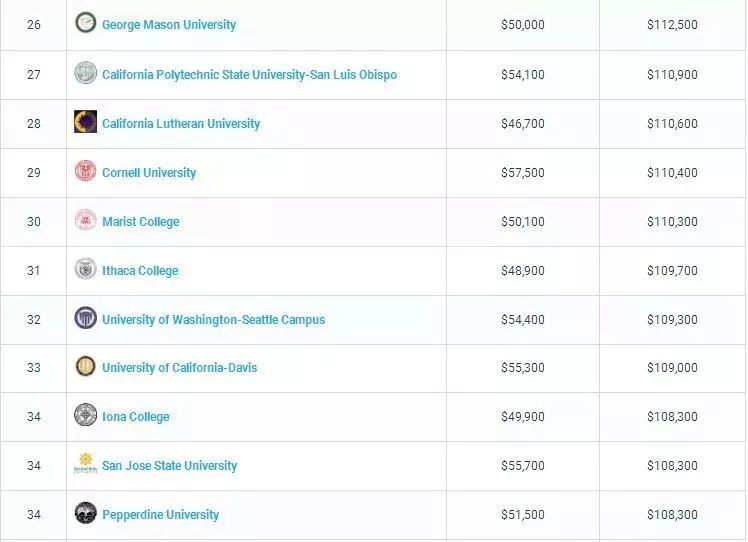Viewport: 748px width, 542px height.
Task: Select the San Jose State University link
Action: coord(169,466)
